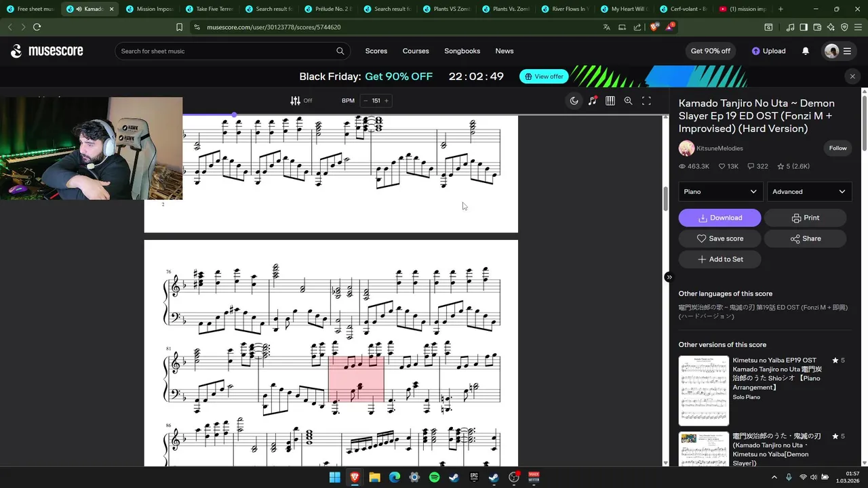Open the Brave VPN shield icon
The height and width of the screenshot is (488, 868).
coord(844,27)
